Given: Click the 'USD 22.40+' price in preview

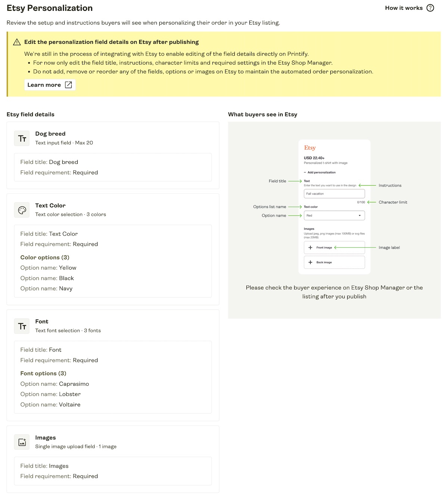Looking at the screenshot, I should 314,158.
